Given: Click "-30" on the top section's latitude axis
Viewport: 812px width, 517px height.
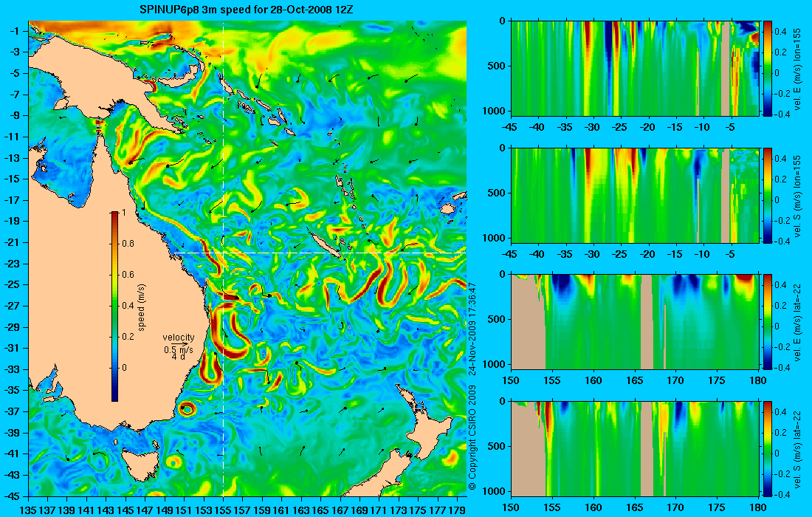Looking at the screenshot, I should click(593, 127).
